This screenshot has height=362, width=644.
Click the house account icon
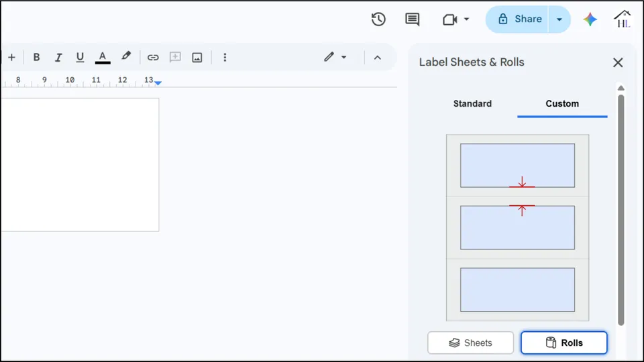coord(623,19)
